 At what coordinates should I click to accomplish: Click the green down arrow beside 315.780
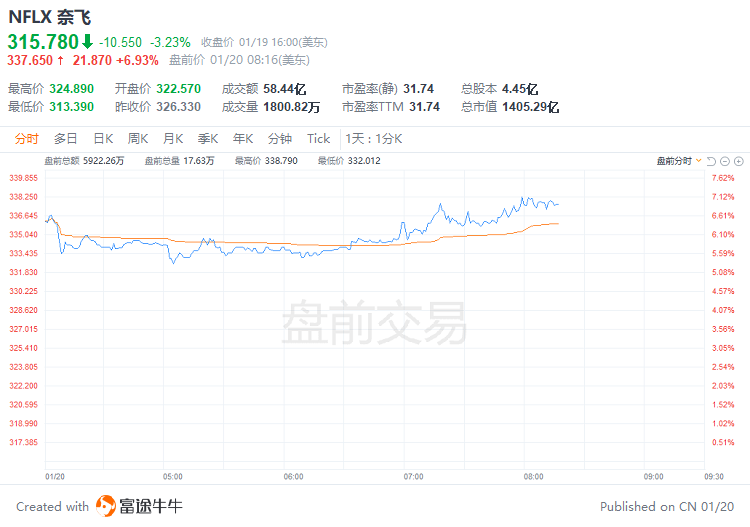tap(87, 42)
